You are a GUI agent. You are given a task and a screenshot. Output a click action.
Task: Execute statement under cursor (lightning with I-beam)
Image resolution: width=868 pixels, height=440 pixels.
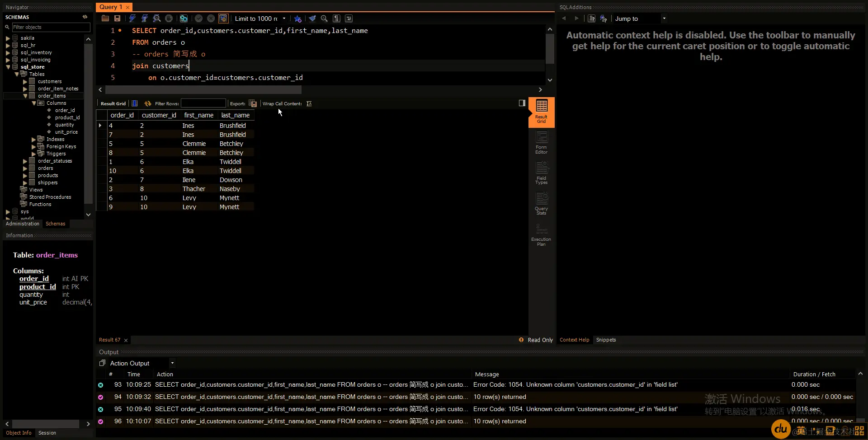tap(144, 19)
